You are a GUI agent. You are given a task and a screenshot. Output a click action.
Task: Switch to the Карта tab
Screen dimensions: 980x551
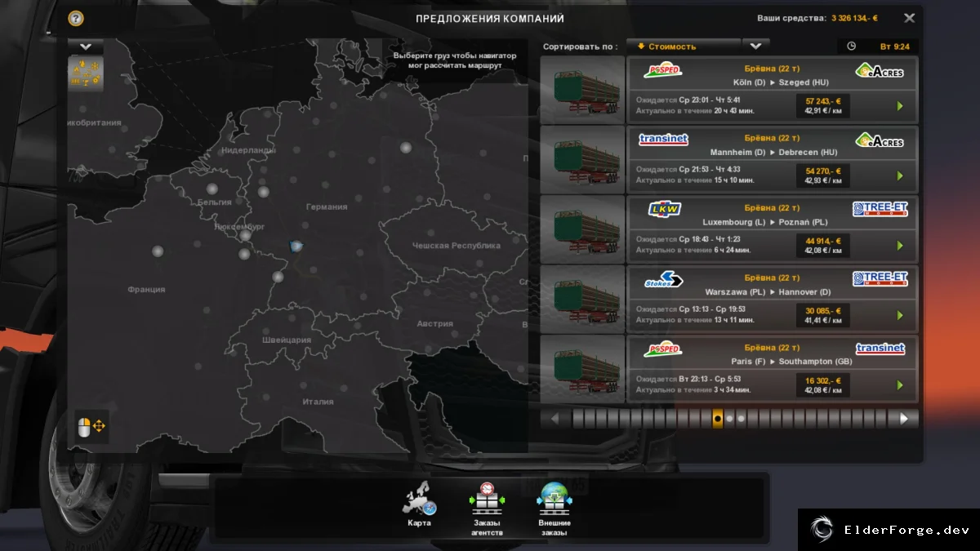click(420, 505)
